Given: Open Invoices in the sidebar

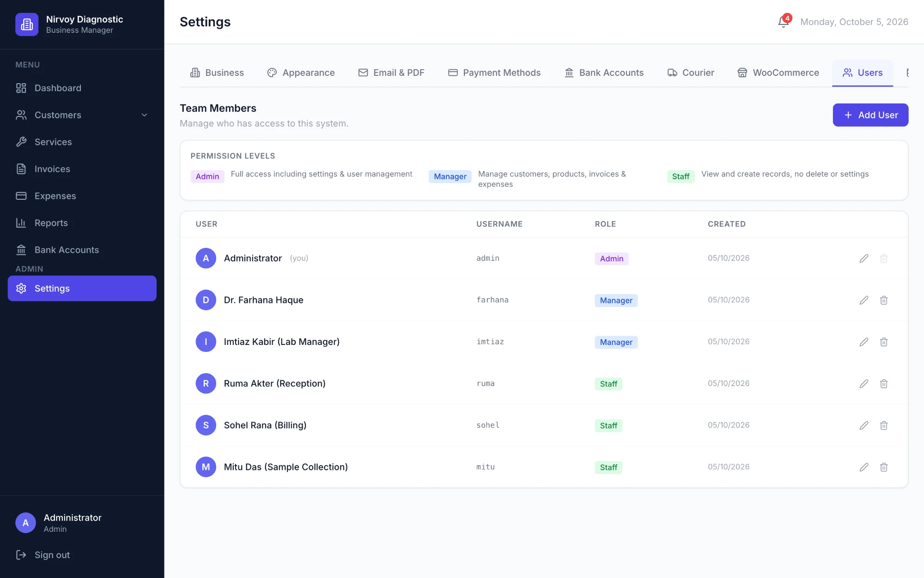Looking at the screenshot, I should pos(82,169).
